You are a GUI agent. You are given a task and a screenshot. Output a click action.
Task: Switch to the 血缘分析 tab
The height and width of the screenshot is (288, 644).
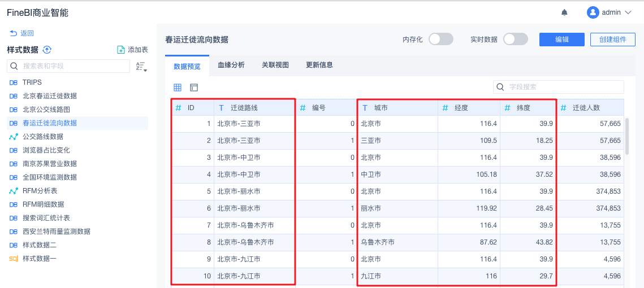[231, 65]
